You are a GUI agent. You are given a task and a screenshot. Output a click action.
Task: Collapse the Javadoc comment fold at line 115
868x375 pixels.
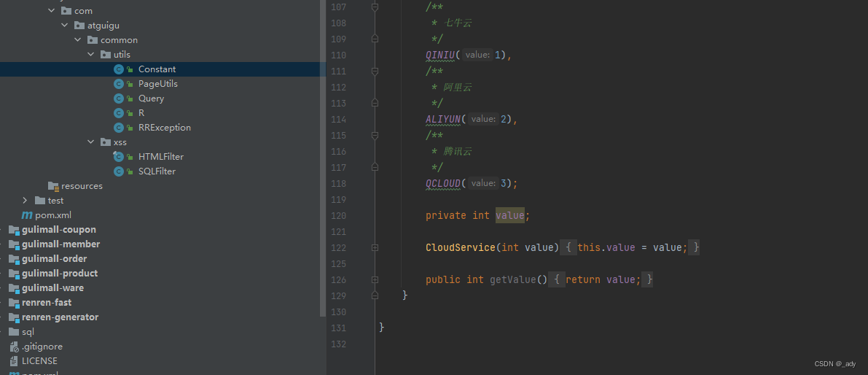click(x=375, y=135)
